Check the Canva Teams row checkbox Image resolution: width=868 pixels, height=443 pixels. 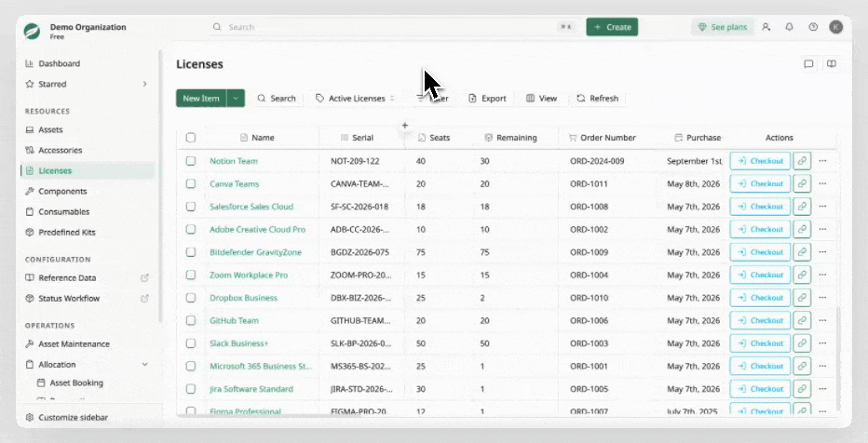coord(190,183)
